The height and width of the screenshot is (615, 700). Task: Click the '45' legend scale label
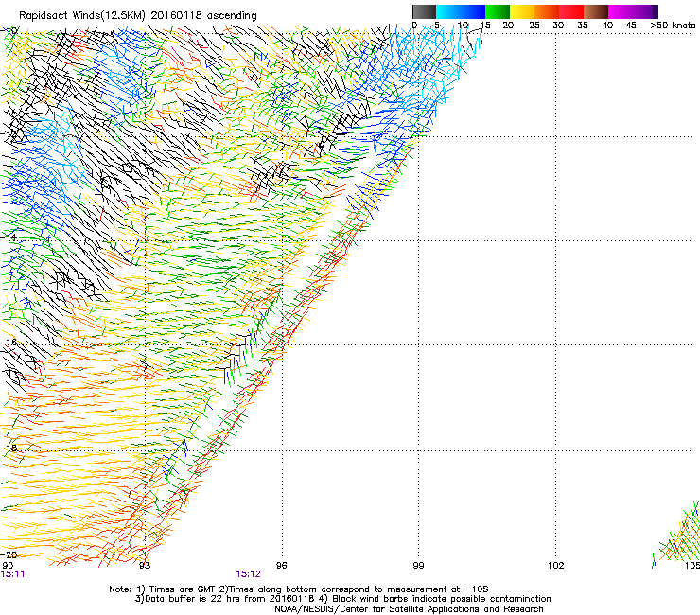631,25
